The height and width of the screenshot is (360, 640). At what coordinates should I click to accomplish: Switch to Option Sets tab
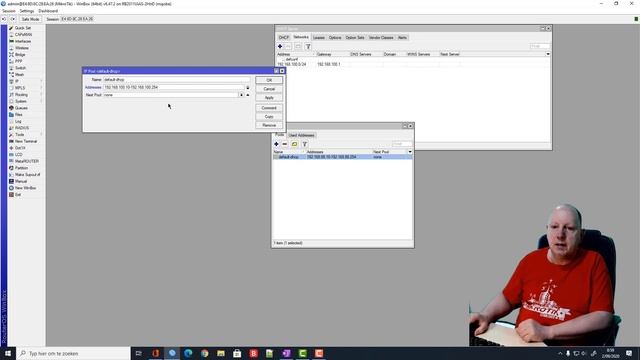tap(355, 38)
